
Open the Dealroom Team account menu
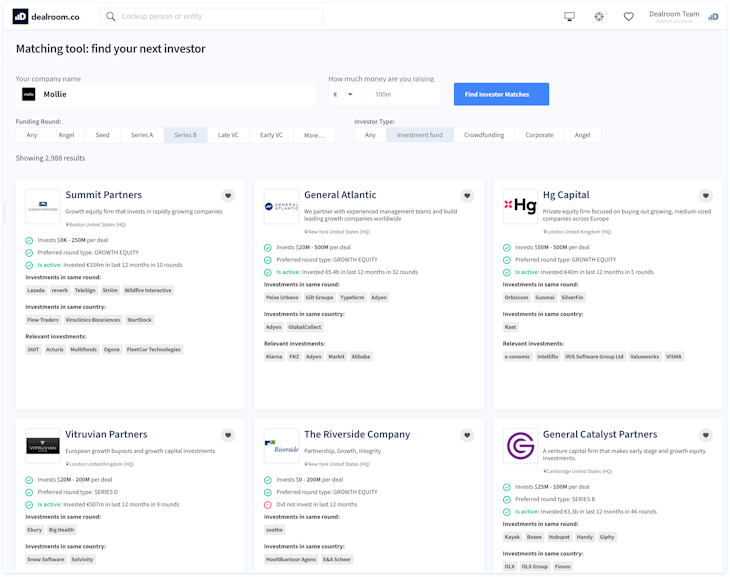pyautogui.click(x=674, y=17)
